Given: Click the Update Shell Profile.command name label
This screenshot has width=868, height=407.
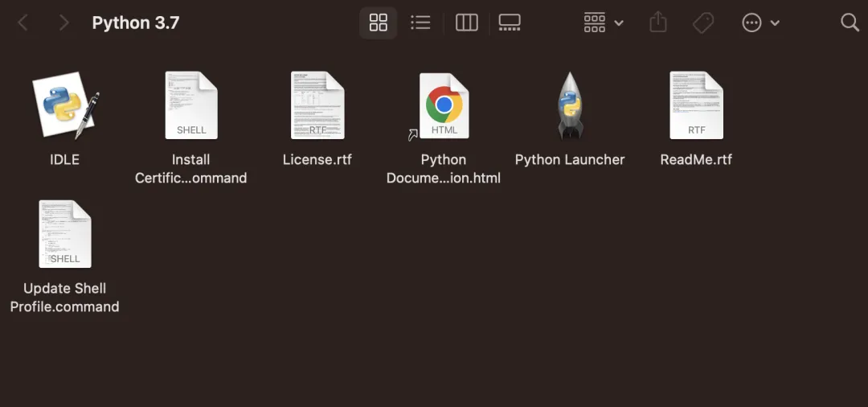Looking at the screenshot, I should [65, 298].
